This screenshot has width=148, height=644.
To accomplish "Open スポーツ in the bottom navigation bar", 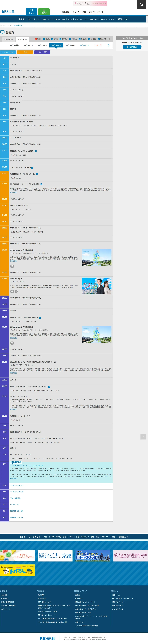I will [x=105, y=537].
